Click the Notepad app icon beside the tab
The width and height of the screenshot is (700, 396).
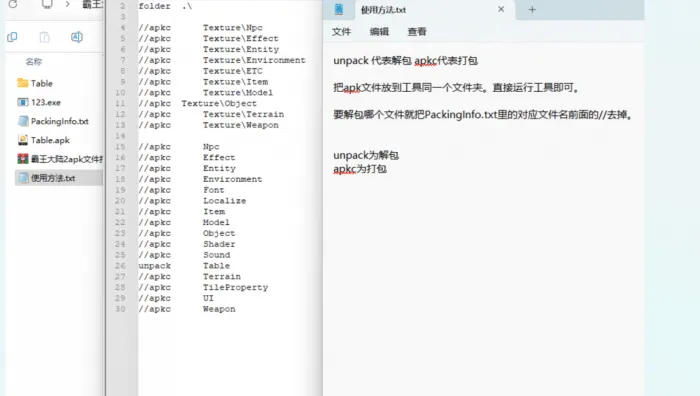(x=339, y=9)
